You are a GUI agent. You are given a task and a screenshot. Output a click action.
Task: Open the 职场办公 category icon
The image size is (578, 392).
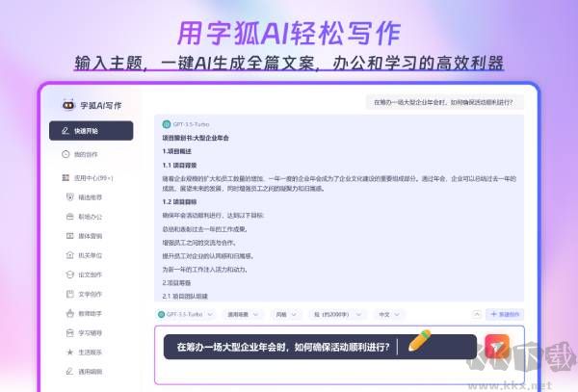coord(69,216)
